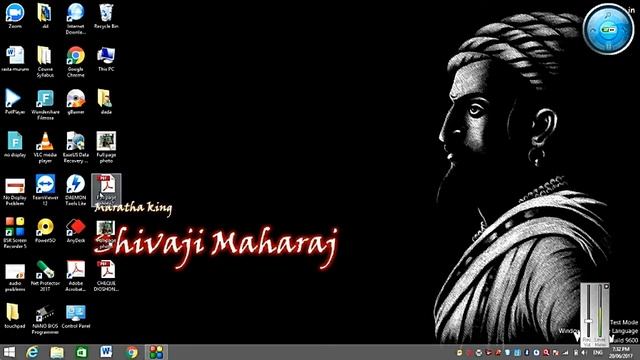The width and height of the screenshot is (640, 360).
Task: Select the Control Panel desktop icon
Action: click(76, 316)
